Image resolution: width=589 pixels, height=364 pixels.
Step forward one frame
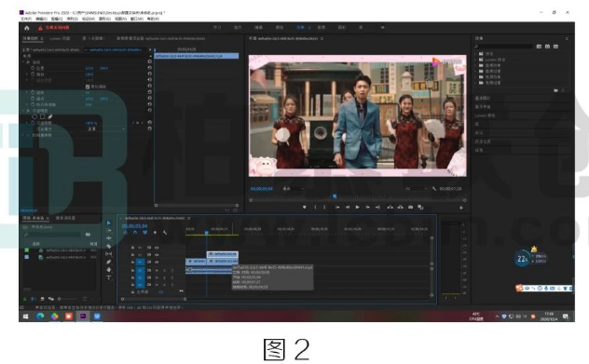pyautogui.click(x=368, y=208)
